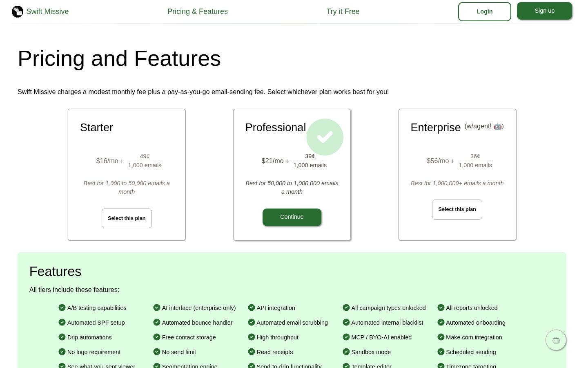Image resolution: width=588 pixels, height=368 pixels.
Task: Click the 49¢ per 1,000 emails rate
Action: [x=145, y=161]
